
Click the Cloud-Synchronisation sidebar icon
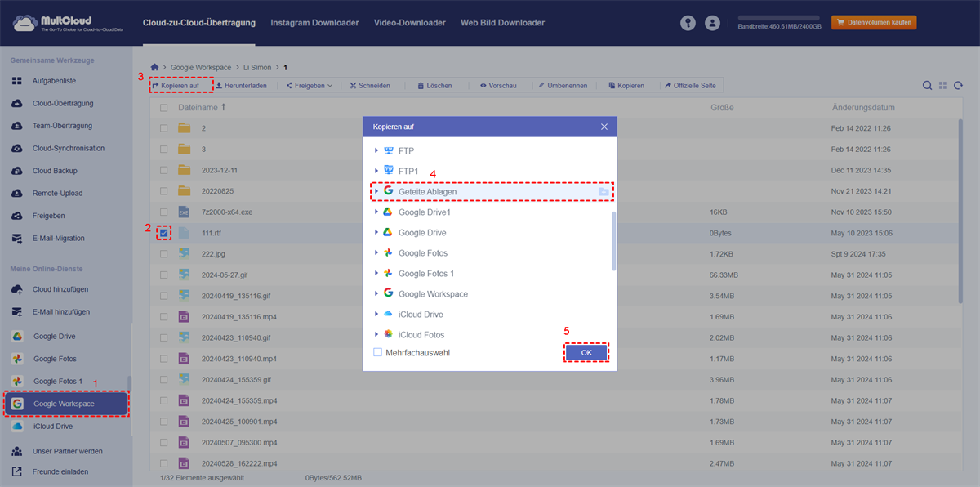point(17,149)
